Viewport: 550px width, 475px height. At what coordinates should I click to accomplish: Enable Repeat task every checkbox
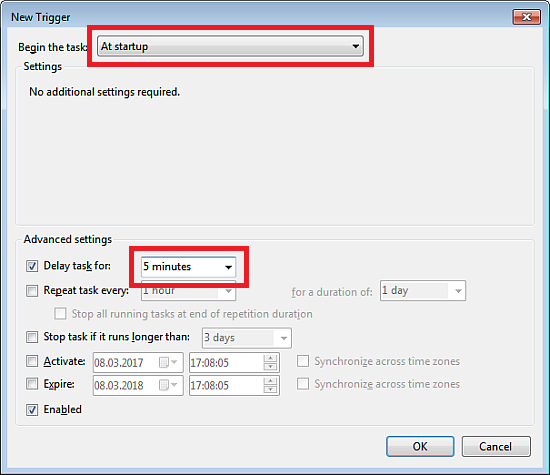coord(32,290)
